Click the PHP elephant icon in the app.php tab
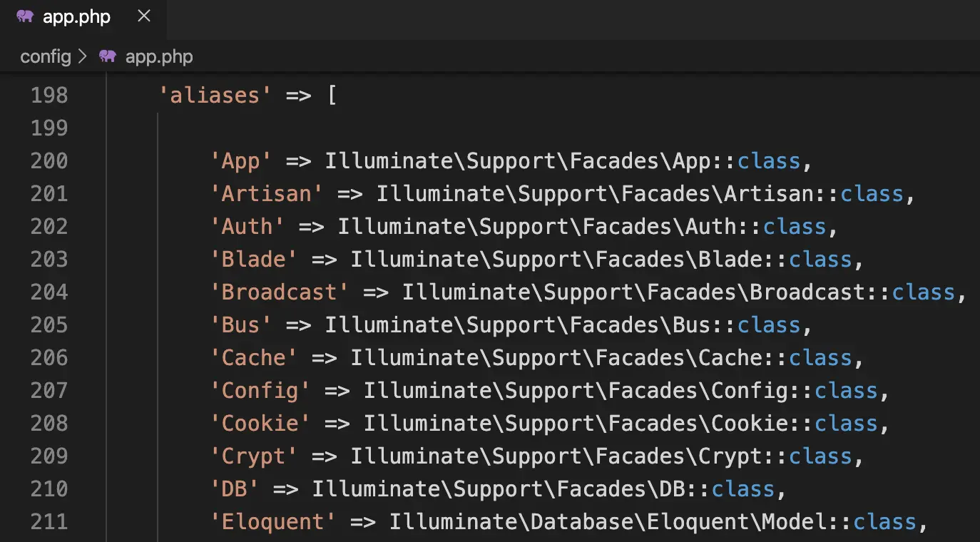Viewport: 980px width, 542px height. [25, 16]
